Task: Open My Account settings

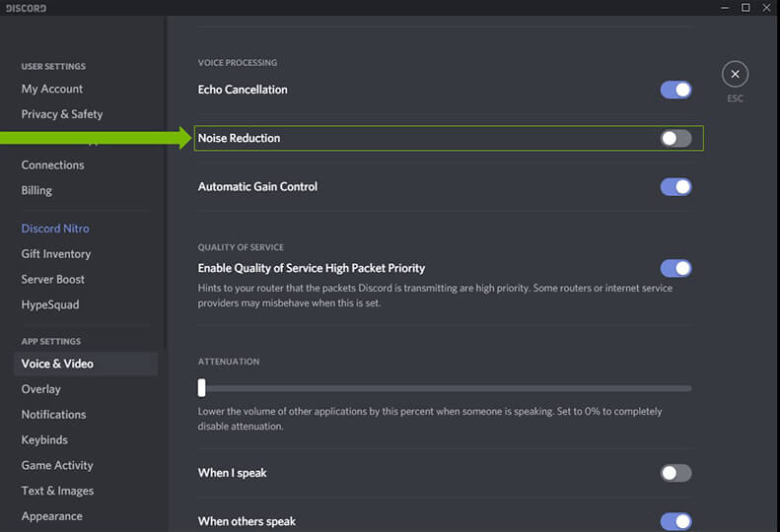Action: click(x=51, y=89)
